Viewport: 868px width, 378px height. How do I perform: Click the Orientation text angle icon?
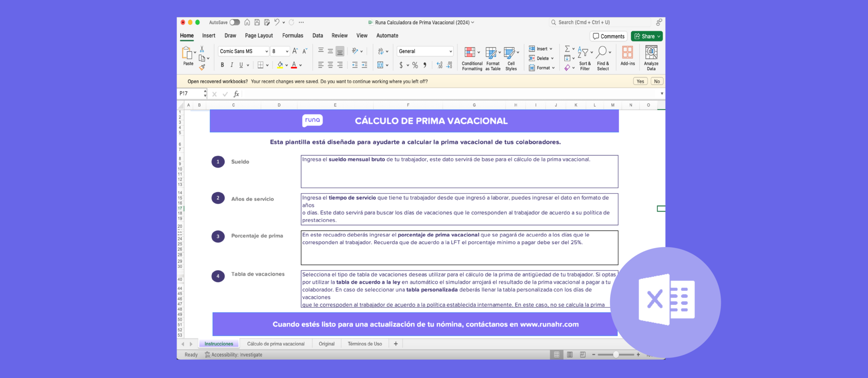pos(355,51)
